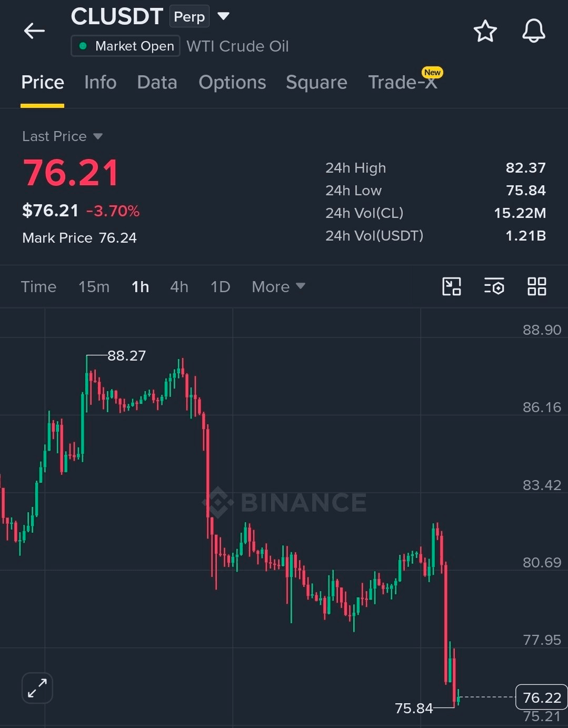Tap the 83.42 price axis label
Image resolution: width=568 pixels, height=728 pixels.
pyautogui.click(x=542, y=485)
